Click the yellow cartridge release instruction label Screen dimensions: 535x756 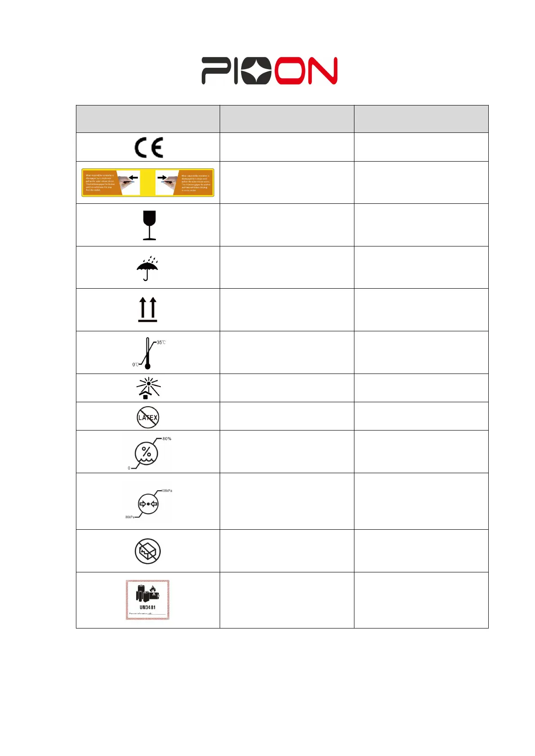click(x=148, y=183)
